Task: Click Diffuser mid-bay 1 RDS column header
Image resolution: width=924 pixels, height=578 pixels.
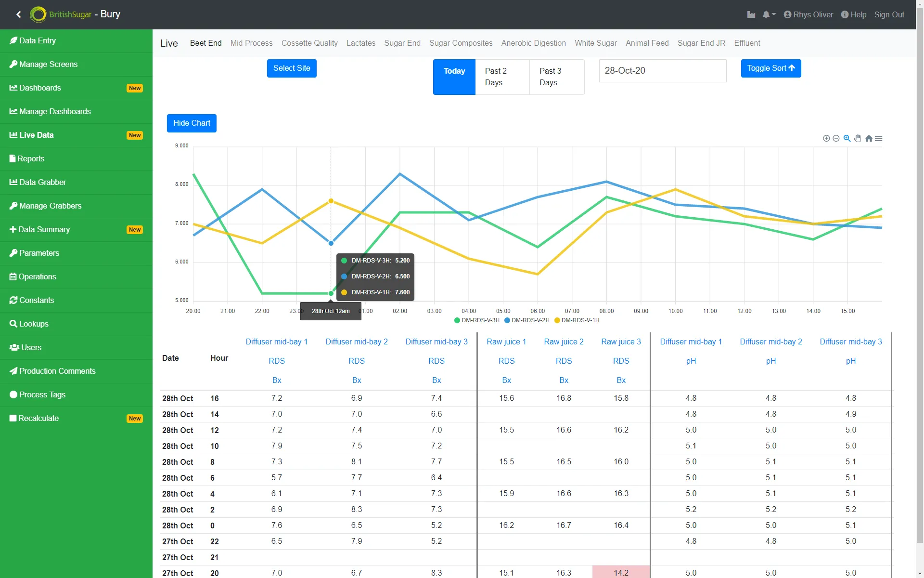Action: [x=277, y=361]
